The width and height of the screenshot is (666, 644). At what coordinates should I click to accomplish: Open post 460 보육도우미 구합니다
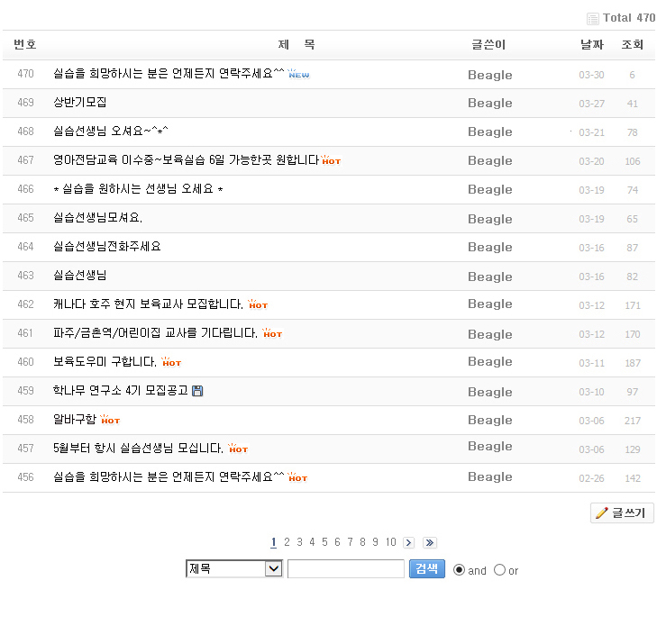105,362
